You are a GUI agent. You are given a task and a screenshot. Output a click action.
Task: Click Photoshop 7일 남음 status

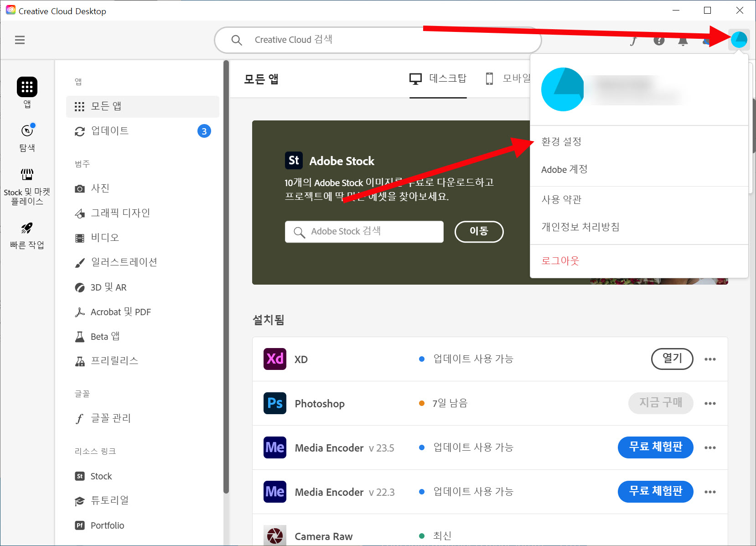(444, 403)
